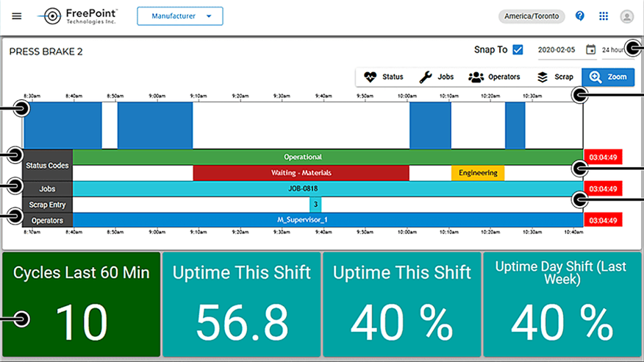Image resolution: width=644 pixels, height=362 pixels.
Task: Open the calendar date picker icon
Action: tap(590, 50)
